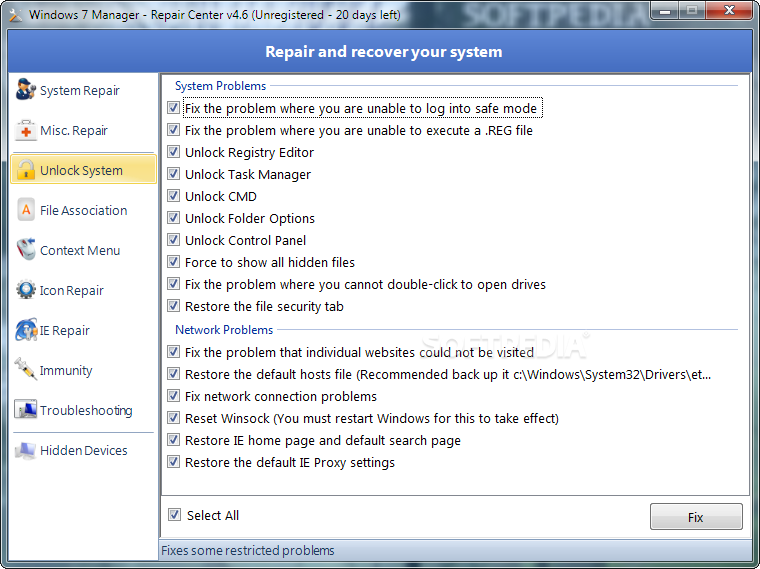Open the System Repair section
760x569 pixels.
tap(80, 91)
